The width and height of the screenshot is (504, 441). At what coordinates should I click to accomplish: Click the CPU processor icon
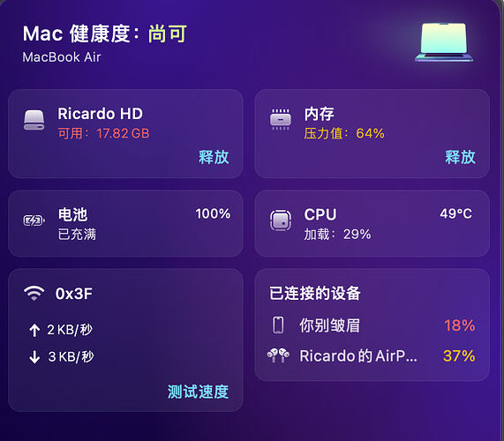pos(281,220)
